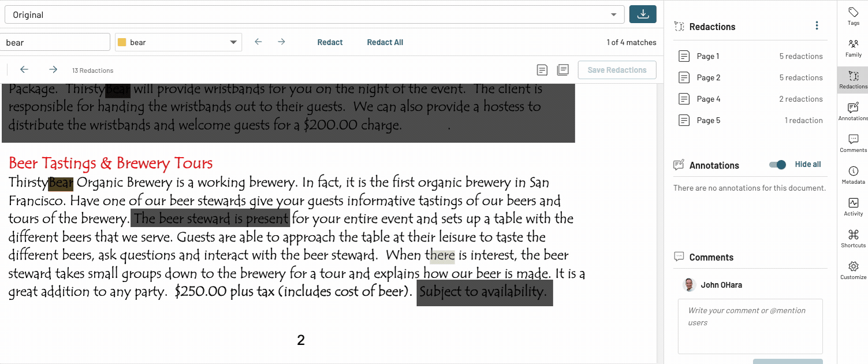Image resolution: width=868 pixels, height=364 pixels.
Task: Click the search field containing bear
Action: (54, 42)
